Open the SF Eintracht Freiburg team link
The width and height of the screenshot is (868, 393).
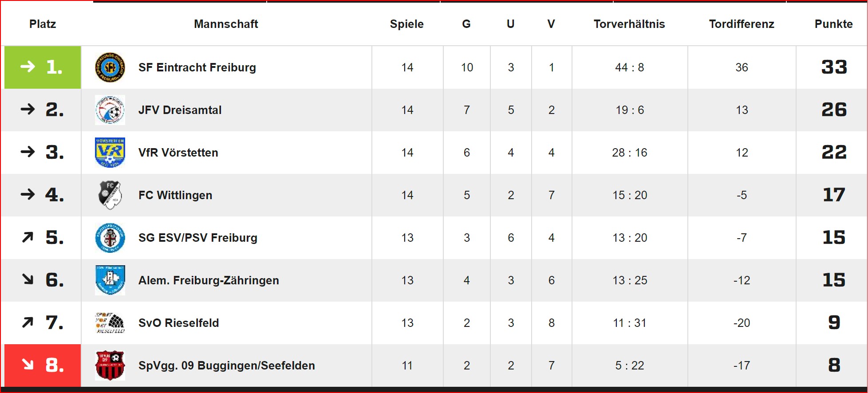tap(197, 67)
